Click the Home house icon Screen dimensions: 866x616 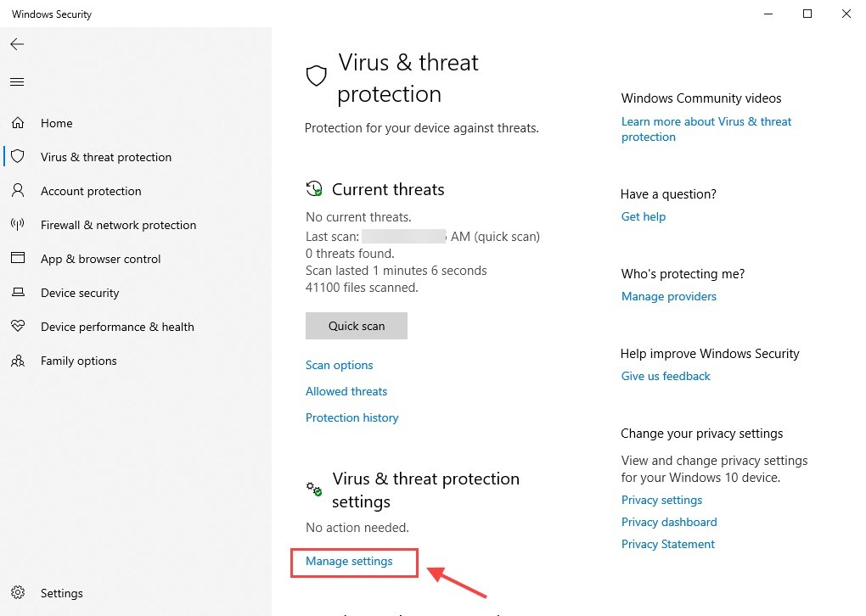(x=17, y=123)
